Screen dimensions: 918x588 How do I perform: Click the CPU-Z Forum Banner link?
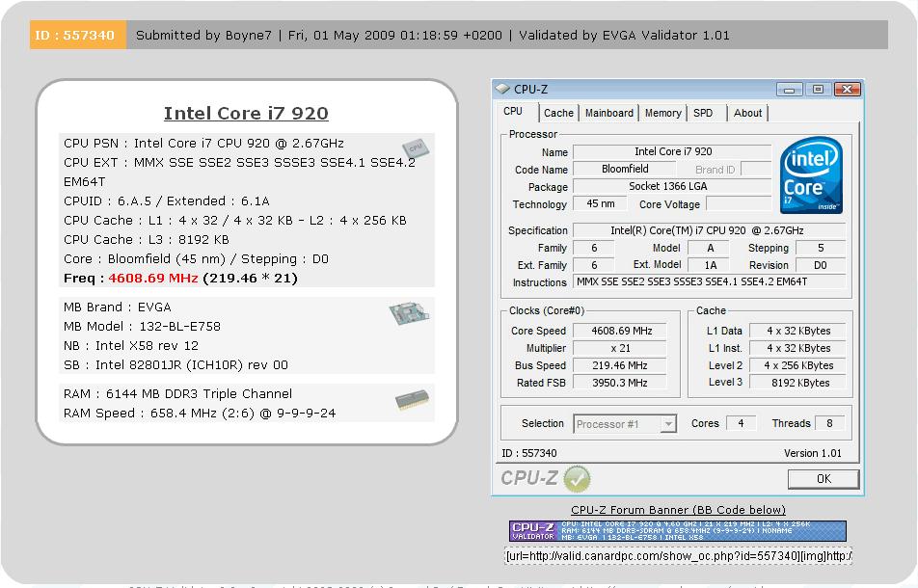coord(678,510)
